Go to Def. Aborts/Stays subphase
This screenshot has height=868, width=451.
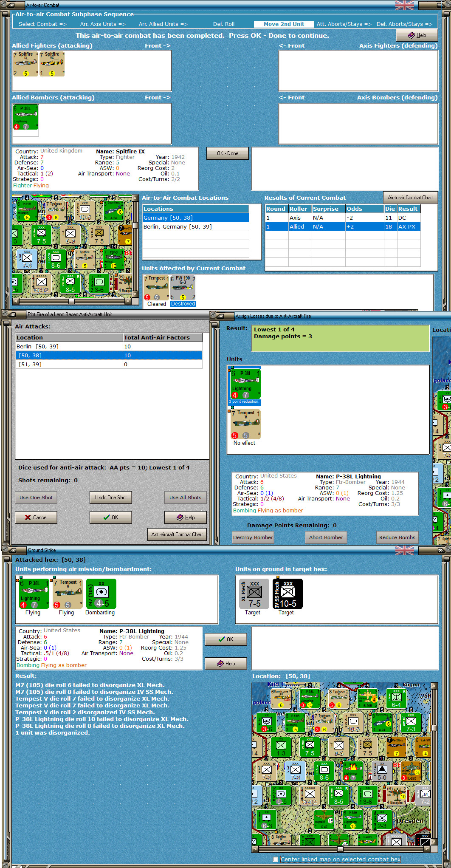coord(404,24)
